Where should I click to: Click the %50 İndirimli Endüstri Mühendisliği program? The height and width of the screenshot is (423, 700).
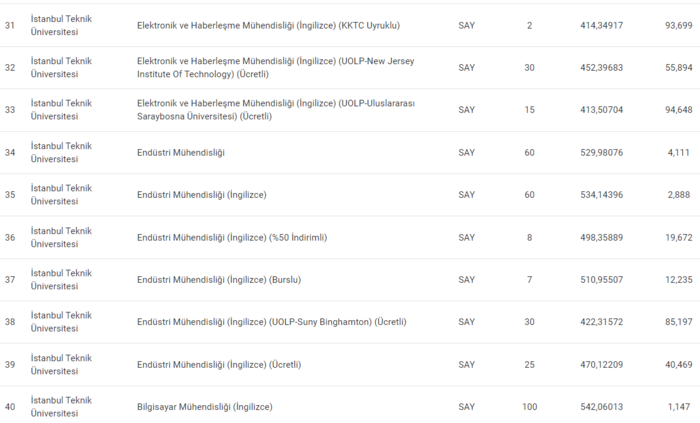(x=232, y=237)
